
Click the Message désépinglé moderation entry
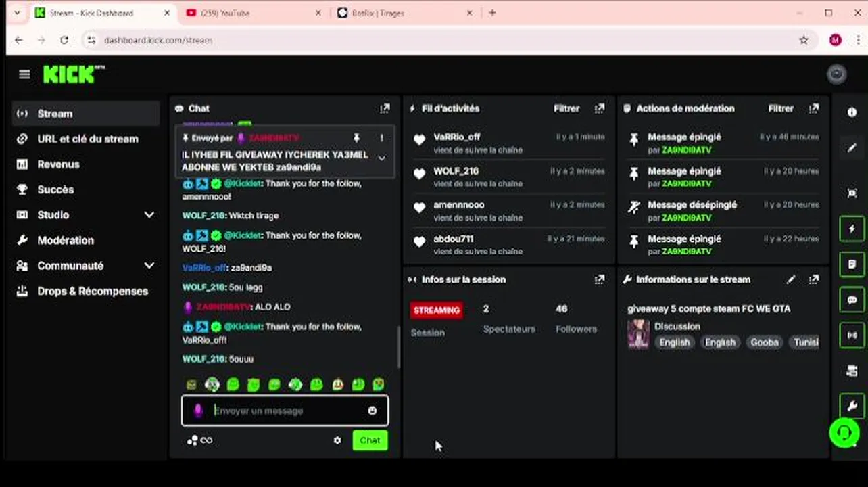[723, 210]
